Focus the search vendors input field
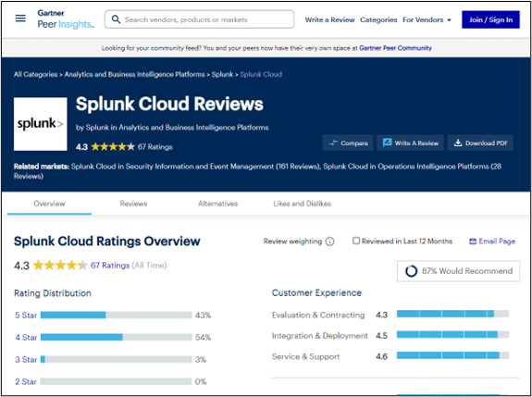 coord(200,19)
